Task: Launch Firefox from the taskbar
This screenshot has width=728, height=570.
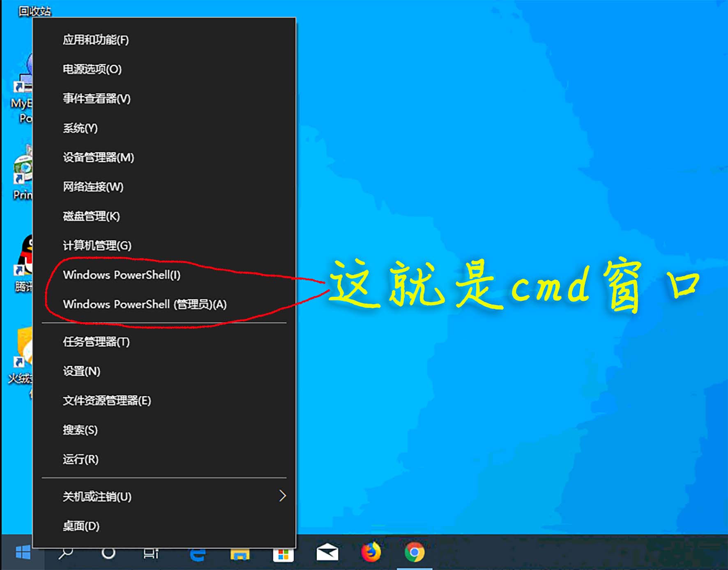Action: [369, 554]
